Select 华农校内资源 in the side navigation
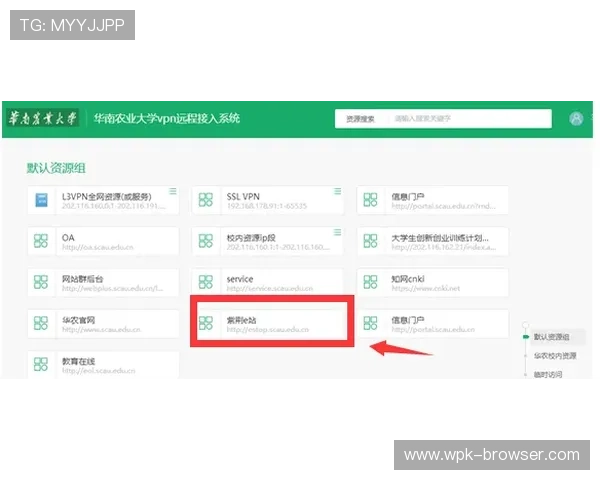Image resolution: width=600 pixels, height=480 pixels. click(555, 356)
